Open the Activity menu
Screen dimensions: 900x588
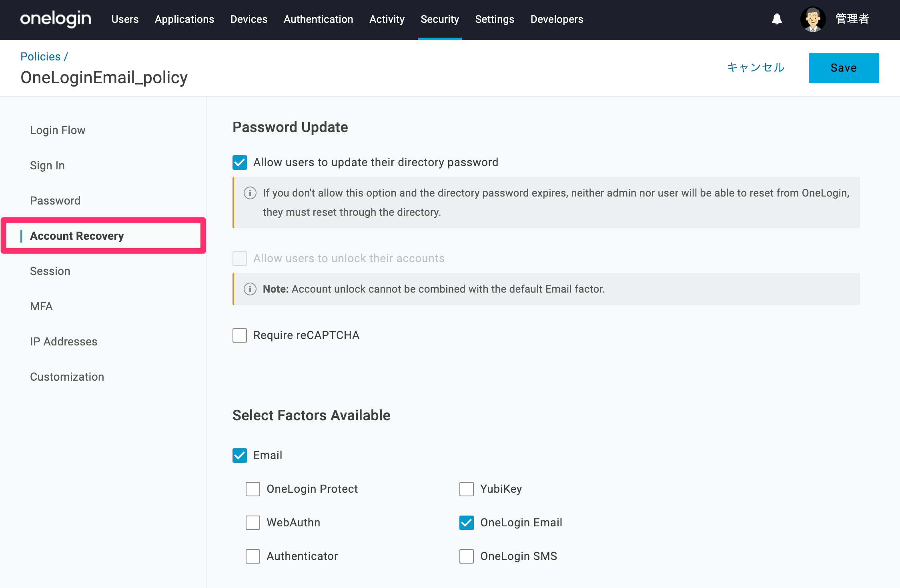click(x=387, y=19)
